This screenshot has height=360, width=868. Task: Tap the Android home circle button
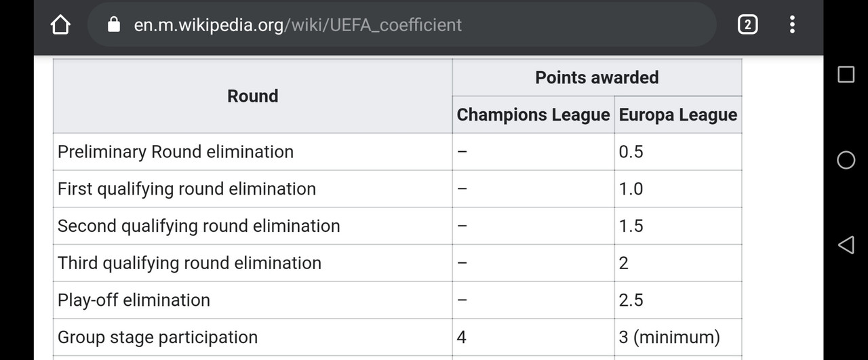coord(846,160)
